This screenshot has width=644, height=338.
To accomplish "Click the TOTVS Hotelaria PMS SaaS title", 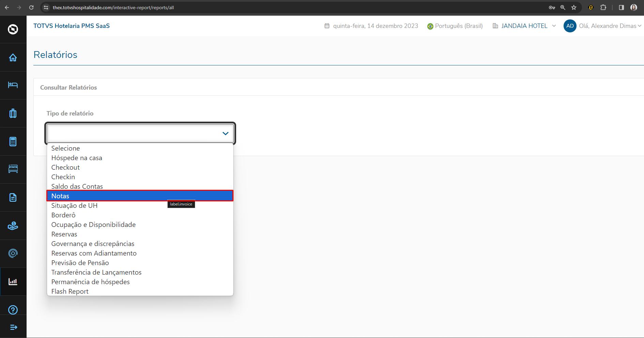I will click(x=72, y=26).
